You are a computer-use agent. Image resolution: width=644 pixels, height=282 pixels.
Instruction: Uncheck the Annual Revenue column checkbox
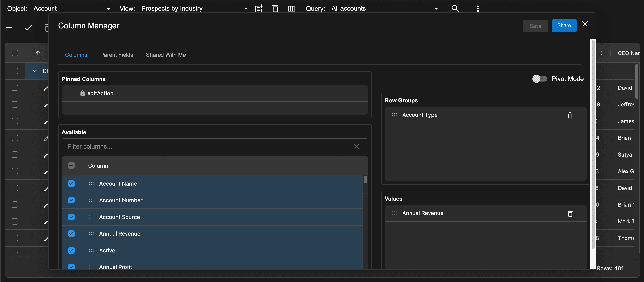[x=71, y=233]
